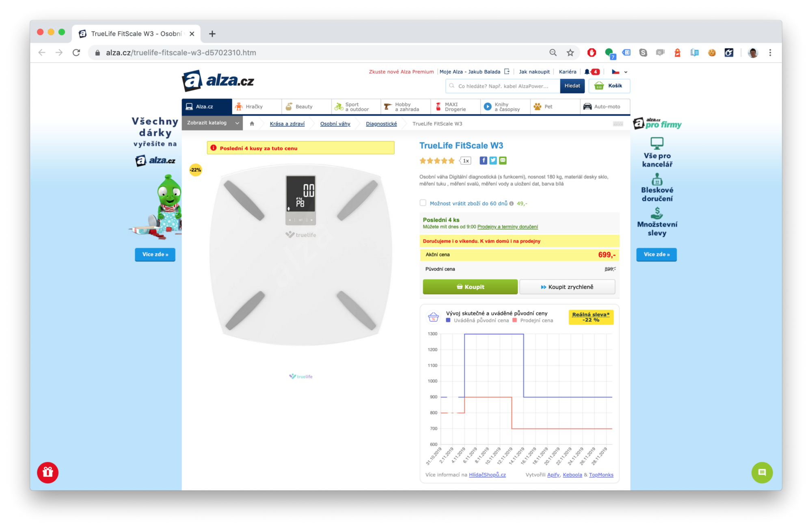Image resolution: width=812 pixels, height=530 pixels.
Task: Share product via Twitter icon
Action: coord(493,160)
